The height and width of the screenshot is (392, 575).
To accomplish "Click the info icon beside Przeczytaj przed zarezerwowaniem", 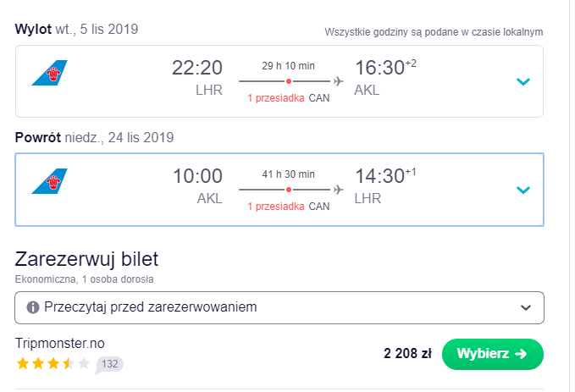I will pyautogui.click(x=33, y=307).
